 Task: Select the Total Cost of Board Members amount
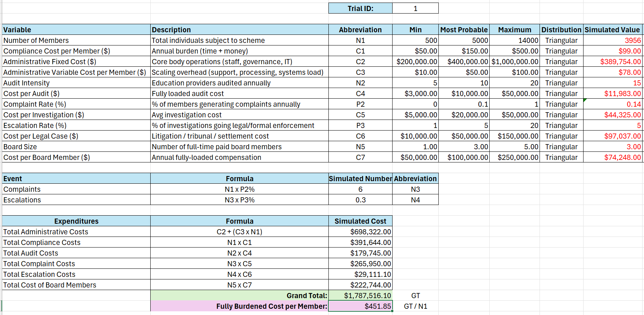[360, 285]
